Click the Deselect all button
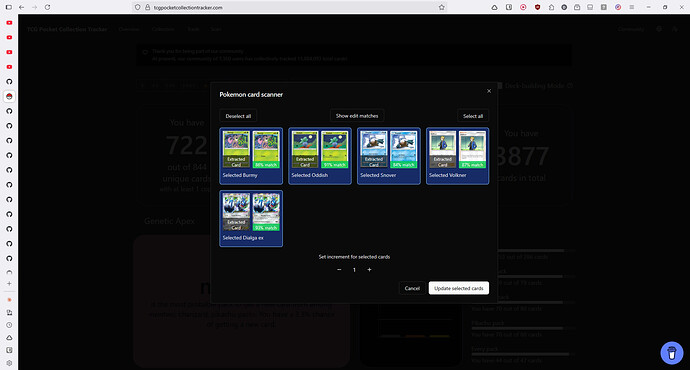Image resolution: width=690 pixels, height=370 pixels. click(x=238, y=116)
